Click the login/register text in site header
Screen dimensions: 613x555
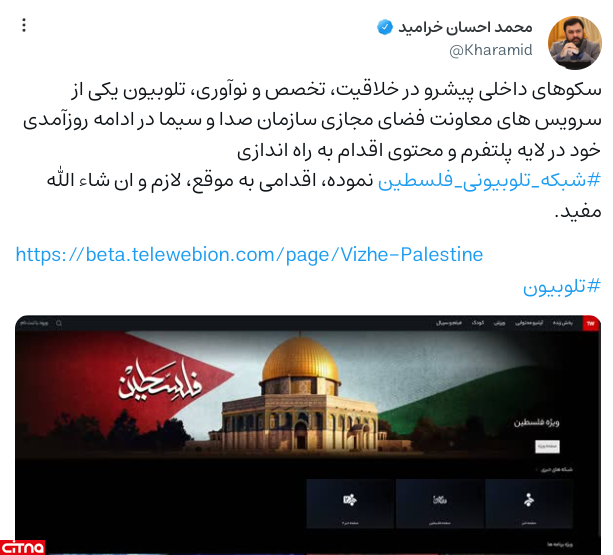[x=34, y=323]
